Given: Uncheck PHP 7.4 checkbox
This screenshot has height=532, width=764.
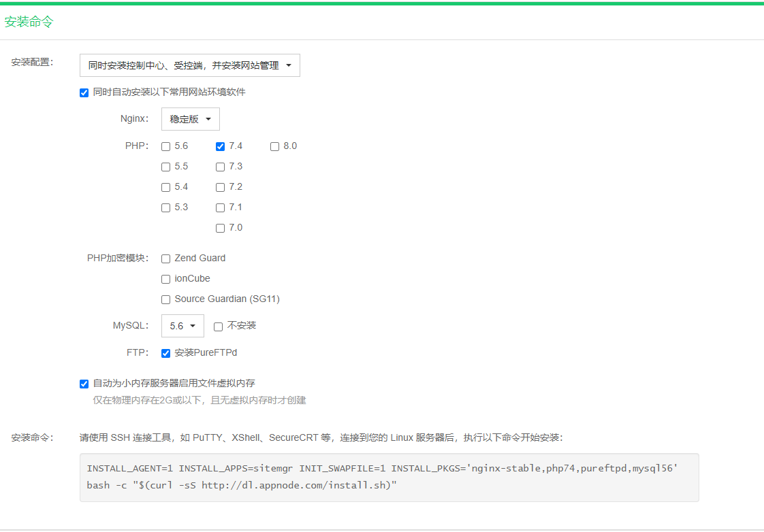Looking at the screenshot, I should [220, 146].
